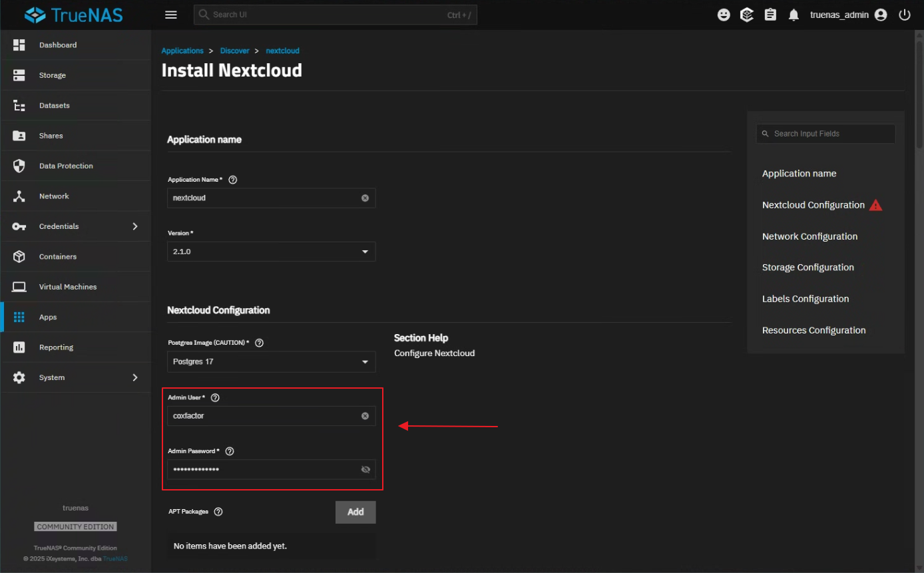Clear the Application Name field

point(365,198)
